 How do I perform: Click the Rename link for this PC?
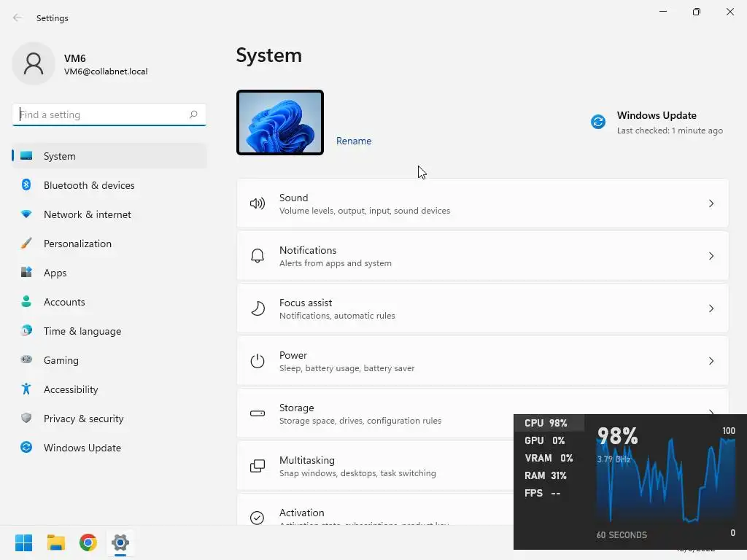(354, 141)
